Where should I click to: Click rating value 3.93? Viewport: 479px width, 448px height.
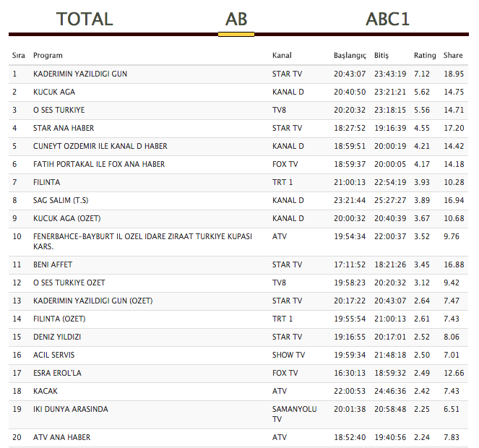(422, 182)
